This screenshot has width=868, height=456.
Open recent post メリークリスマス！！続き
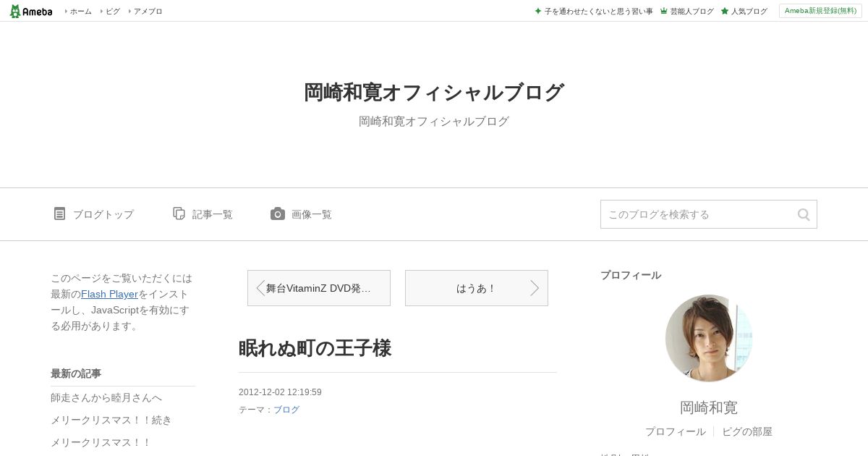point(111,420)
